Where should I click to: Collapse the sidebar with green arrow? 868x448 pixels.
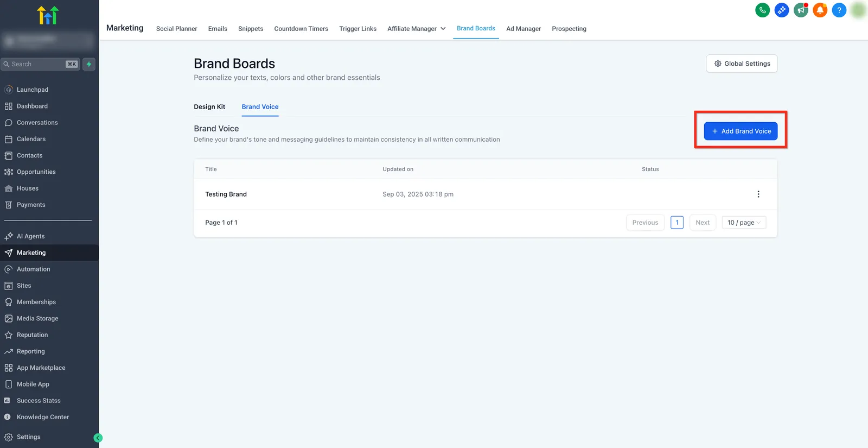(98, 438)
